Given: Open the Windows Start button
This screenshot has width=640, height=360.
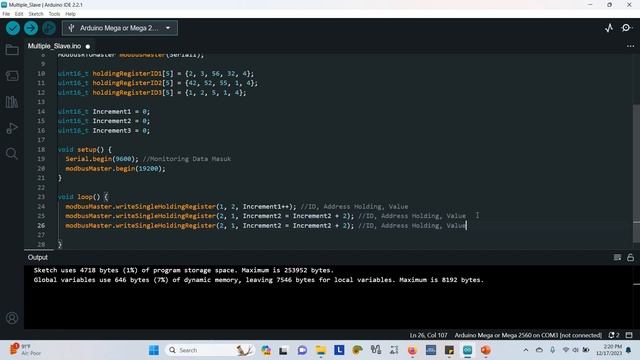Looking at the screenshot, I should pos(154,350).
